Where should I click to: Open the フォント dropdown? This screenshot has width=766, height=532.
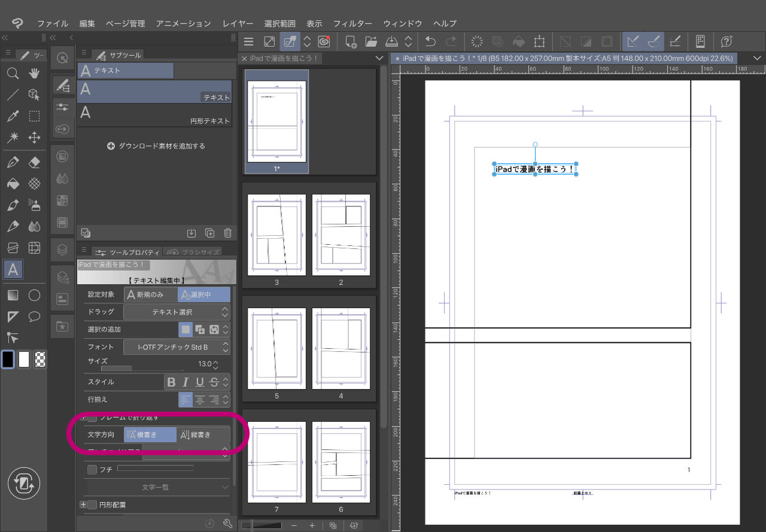point(177,347)
